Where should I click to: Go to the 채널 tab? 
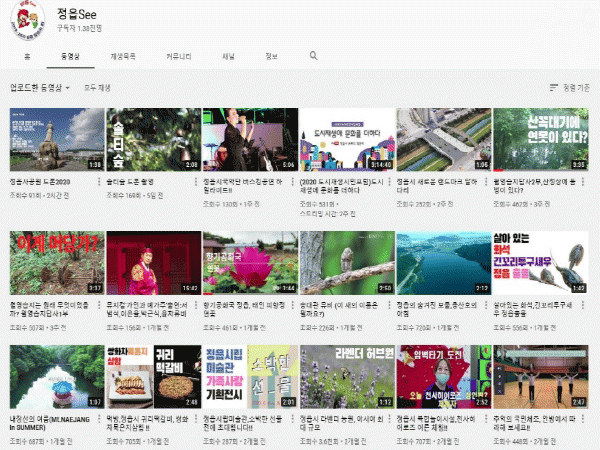click(228, 56)
